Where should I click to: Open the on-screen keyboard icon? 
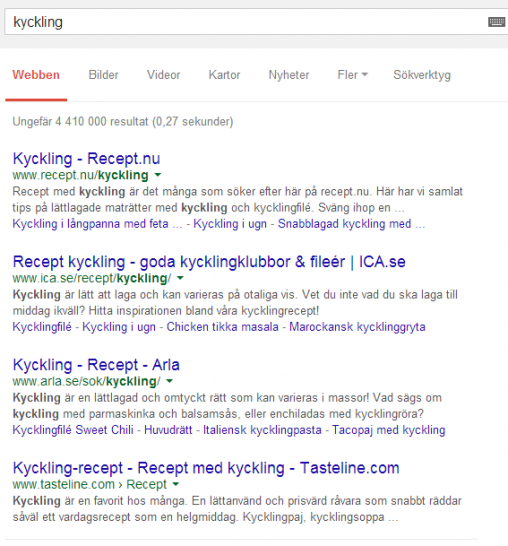(x=497, y=22)
